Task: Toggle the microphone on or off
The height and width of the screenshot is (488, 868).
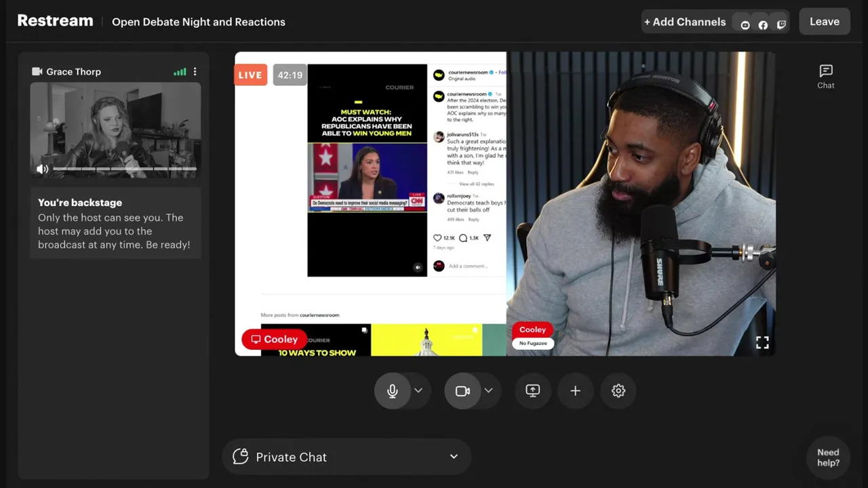Action: click(x=392, y=390)
